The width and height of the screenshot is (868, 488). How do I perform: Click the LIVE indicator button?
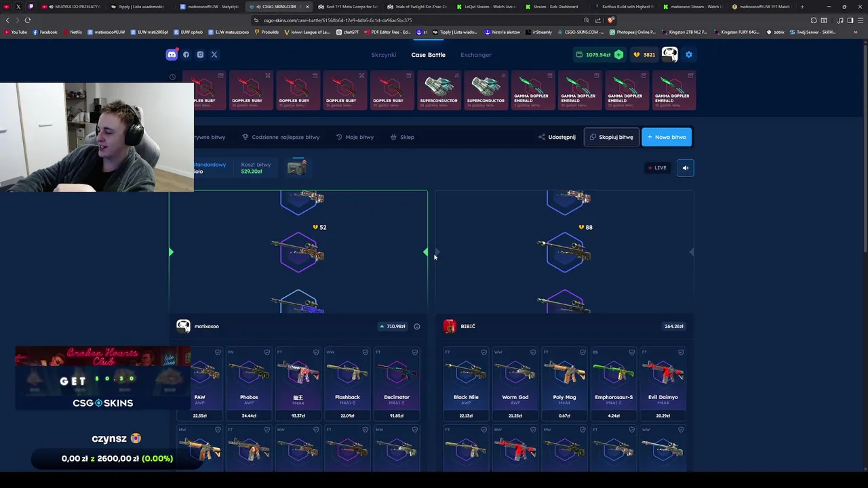pyautogui.click(x=656, y=167)
